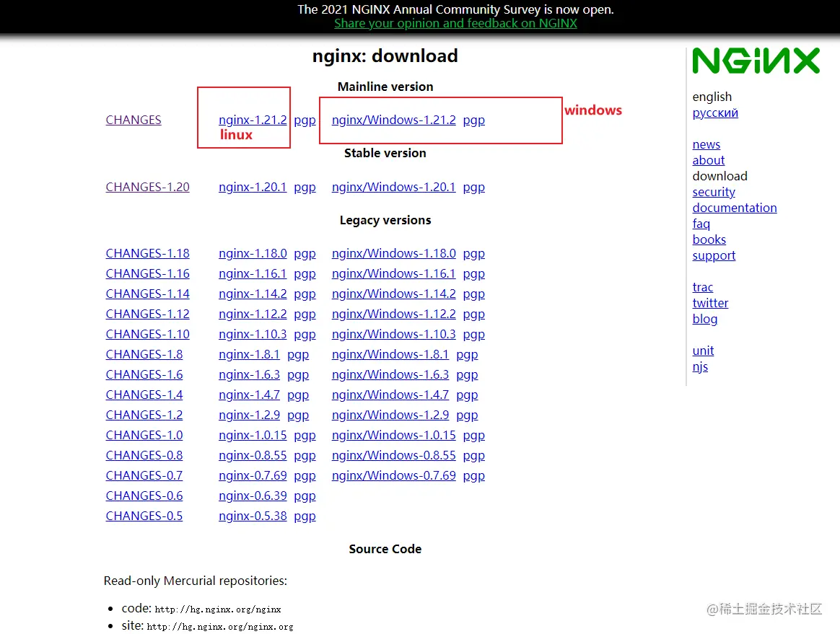Download nginx-1.14.2

(253, 294)
